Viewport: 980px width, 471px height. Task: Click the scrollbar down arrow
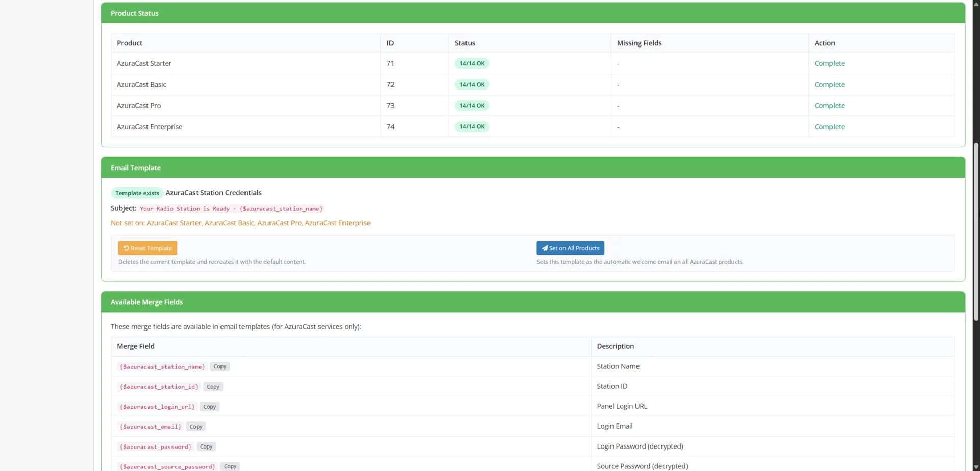click(x=975, y=467)
